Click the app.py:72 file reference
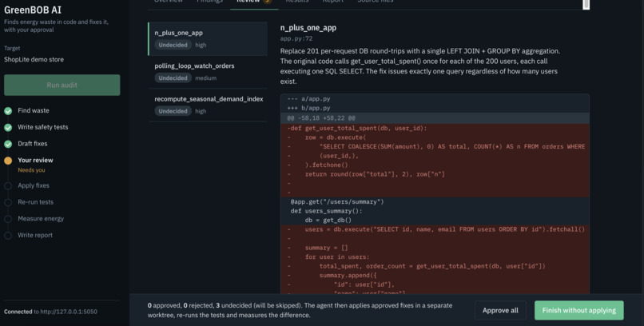This screenshot has width=644, height=326. click(x=296, y=38)
